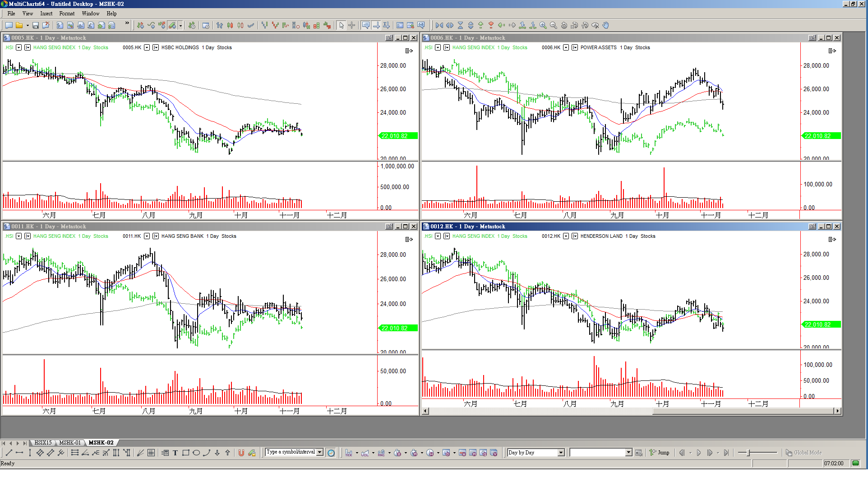Click the Zoom Out magnifier icon
Image resolution: width=868 pixels, height=477 pixels.
[554, 25]
